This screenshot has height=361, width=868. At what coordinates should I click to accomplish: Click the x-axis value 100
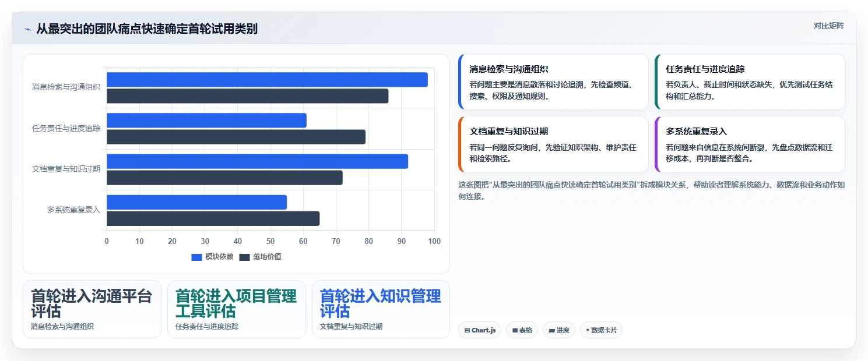[x=434, y=241]
